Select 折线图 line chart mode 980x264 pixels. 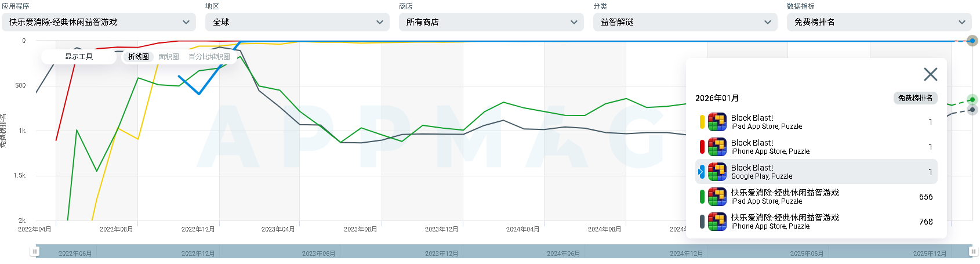coord(139,57)
